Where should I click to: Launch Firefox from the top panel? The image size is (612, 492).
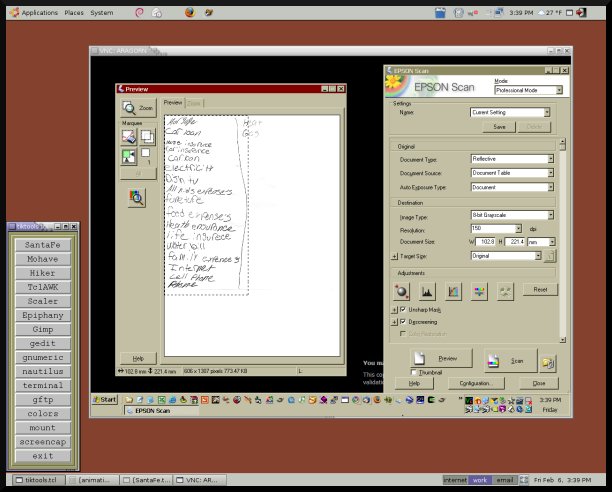coord(190,12)
